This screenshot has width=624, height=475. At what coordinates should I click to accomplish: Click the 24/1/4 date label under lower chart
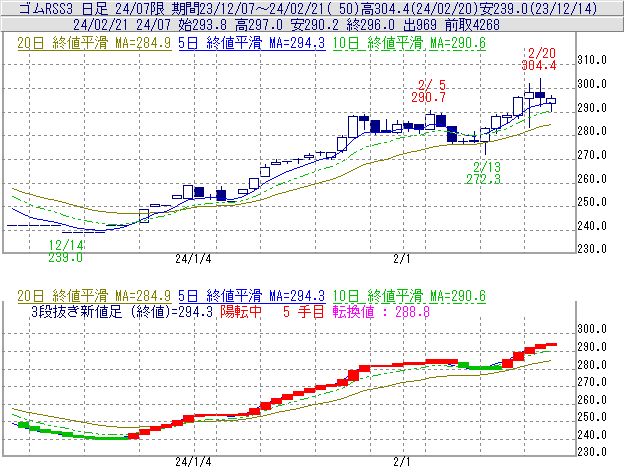tap(193, 462)
